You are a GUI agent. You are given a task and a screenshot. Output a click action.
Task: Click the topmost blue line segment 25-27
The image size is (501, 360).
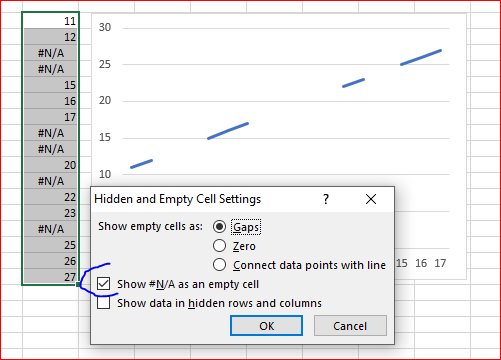(x=421, y=57)
